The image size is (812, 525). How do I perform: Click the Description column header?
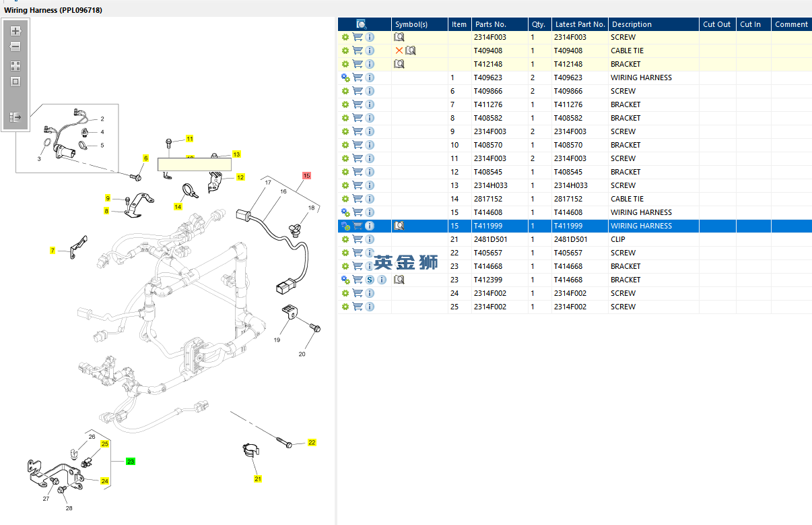coord(632,24)
